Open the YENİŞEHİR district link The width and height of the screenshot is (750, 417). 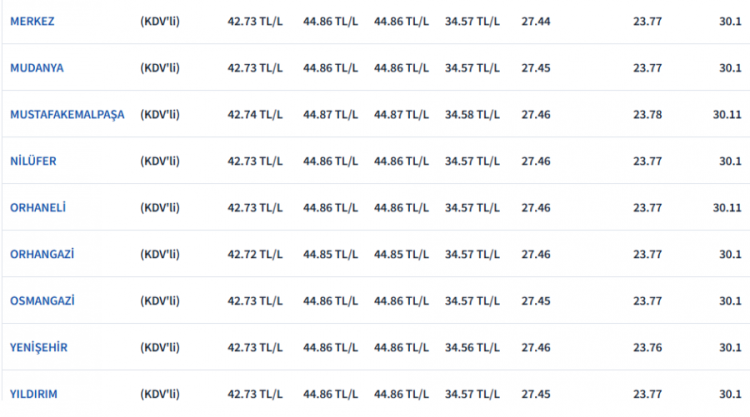coord(38,347)
